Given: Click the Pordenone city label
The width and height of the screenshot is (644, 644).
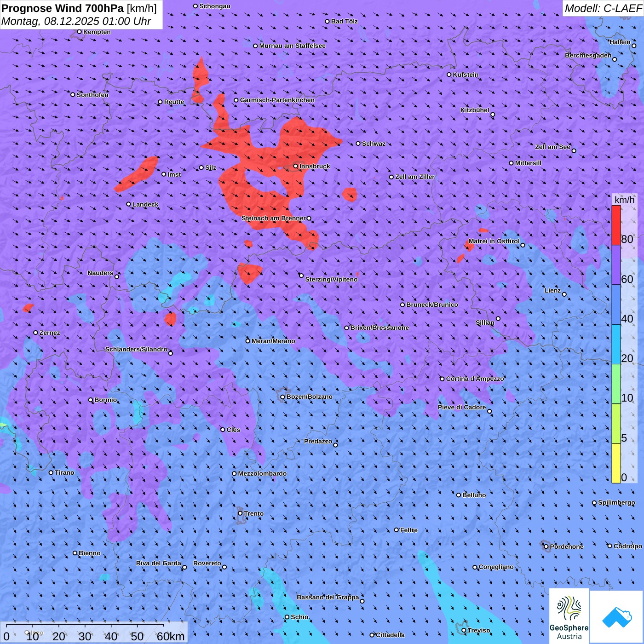Looking at the screenshot, I should 567,546.
